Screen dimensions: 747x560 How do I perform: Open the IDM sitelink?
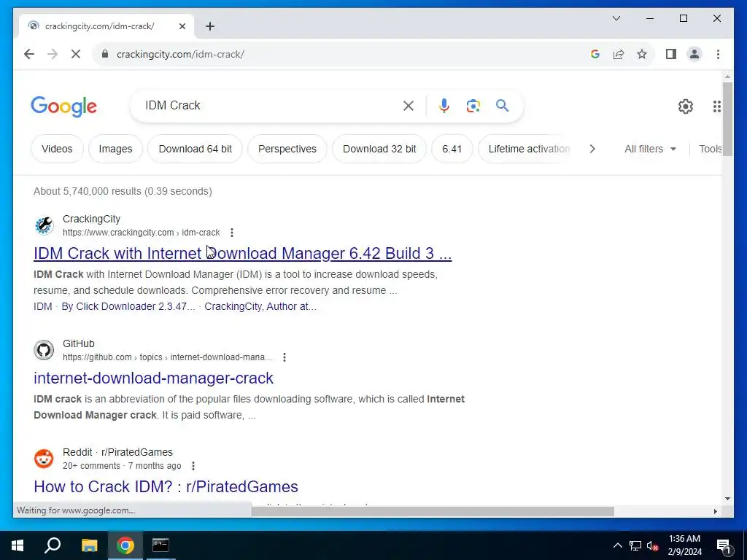(42, 306)
